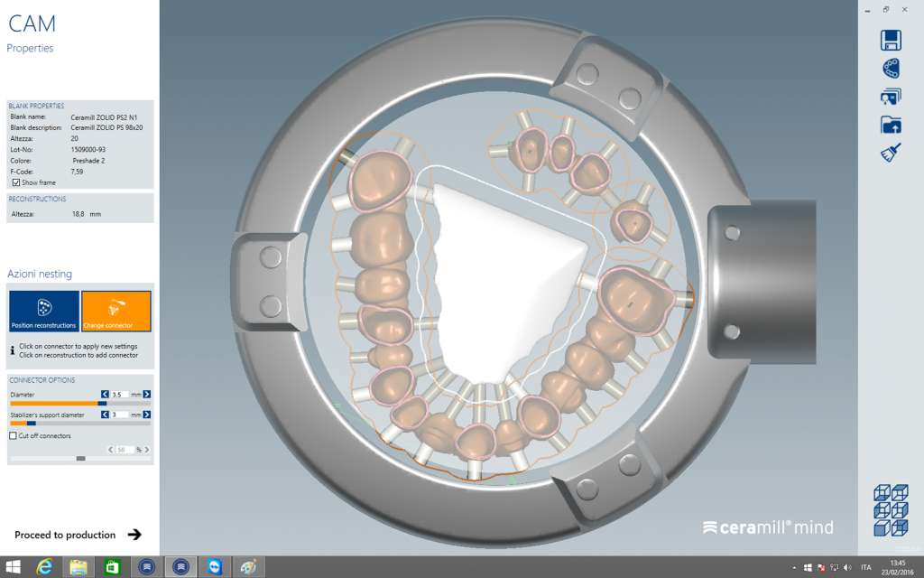Screen dimensions: 924x578
Task: Open the green Store taskbar icon
Action: coord(113,567)
